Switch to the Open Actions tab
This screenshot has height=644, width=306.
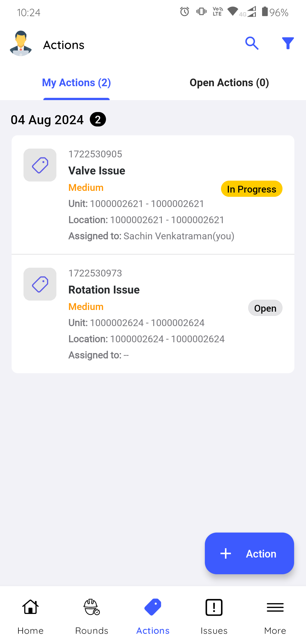pyautogui.click(x=229, y=83)
